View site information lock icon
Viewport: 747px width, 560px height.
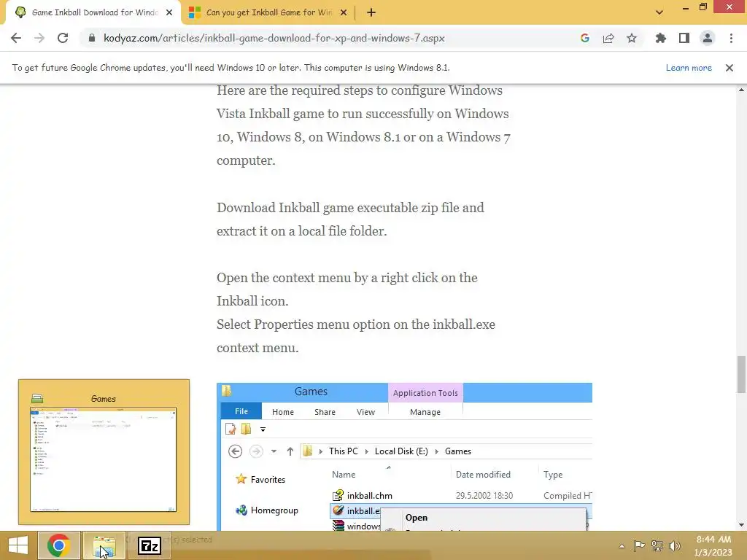91,38
